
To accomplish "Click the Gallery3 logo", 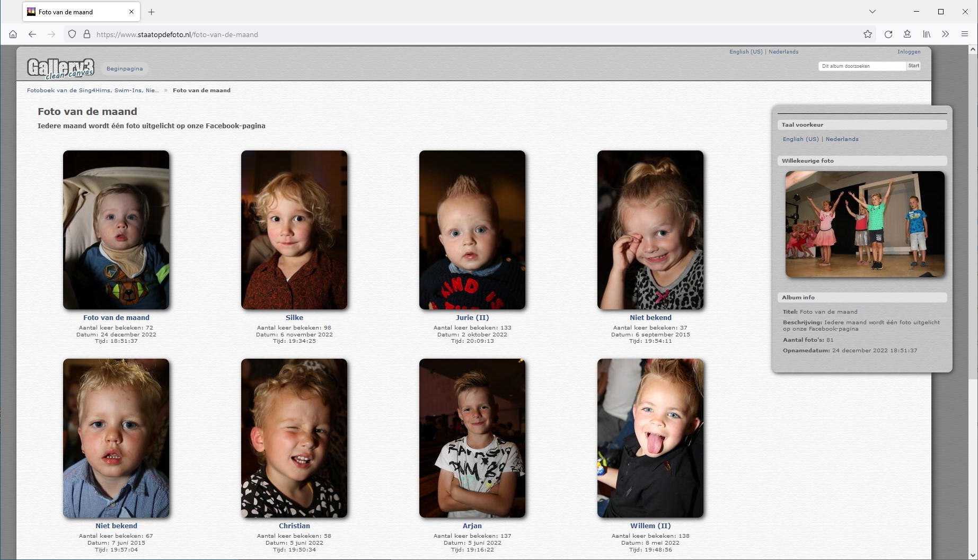I will 60,68.
